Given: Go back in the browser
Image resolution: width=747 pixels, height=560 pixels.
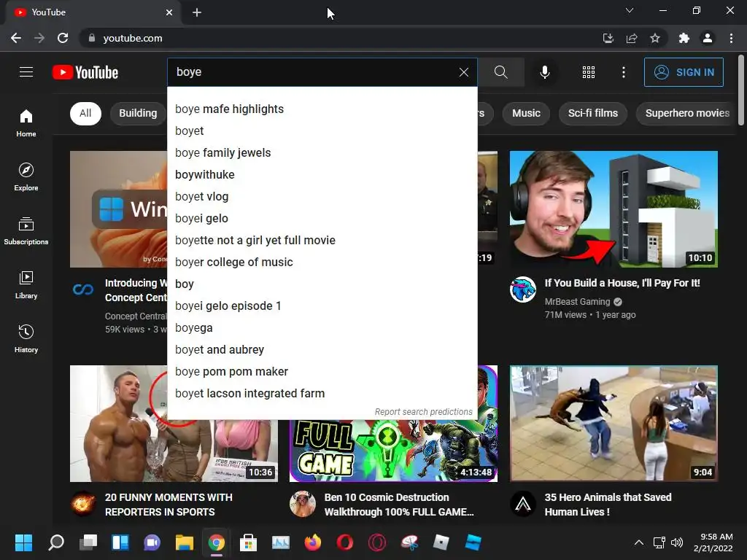Looking at the screenshot, I should tap(16, 38).
